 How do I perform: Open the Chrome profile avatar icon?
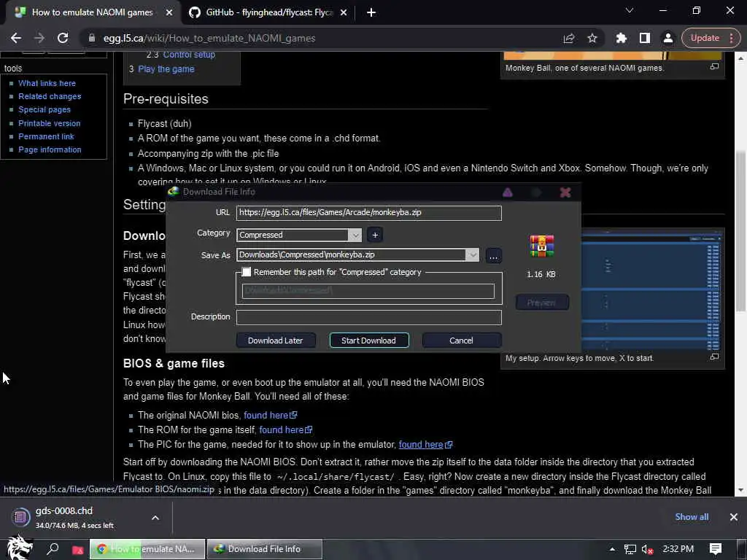[668, 38]
